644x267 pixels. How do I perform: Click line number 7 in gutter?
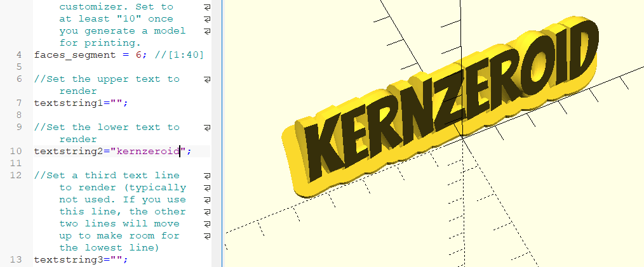click(19, 103)
